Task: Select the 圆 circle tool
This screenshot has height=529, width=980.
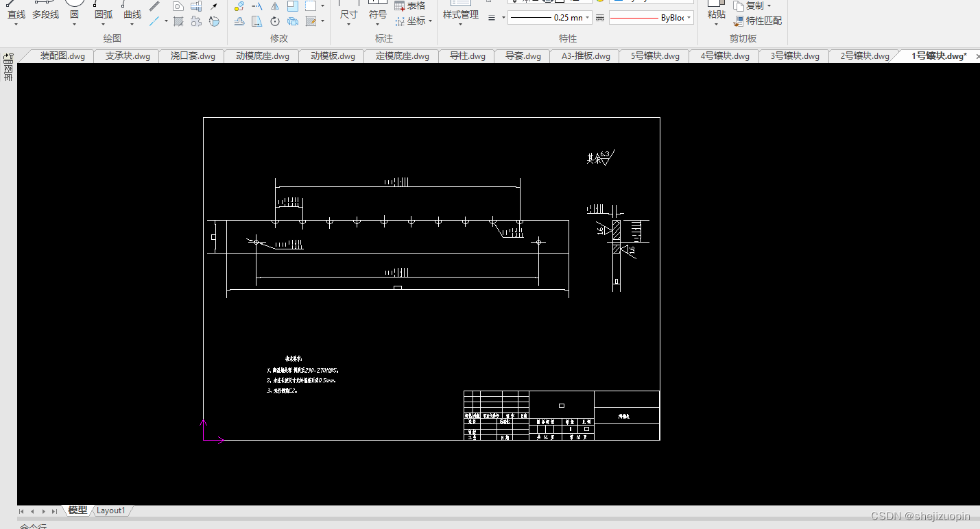Action: pyautogui.click(x=75, y=14)
